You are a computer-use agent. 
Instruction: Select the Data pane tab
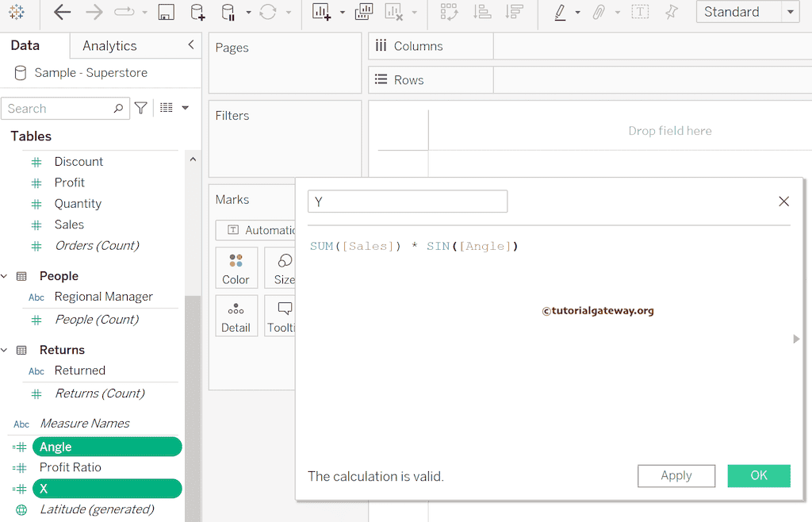[x=25, y=46]
